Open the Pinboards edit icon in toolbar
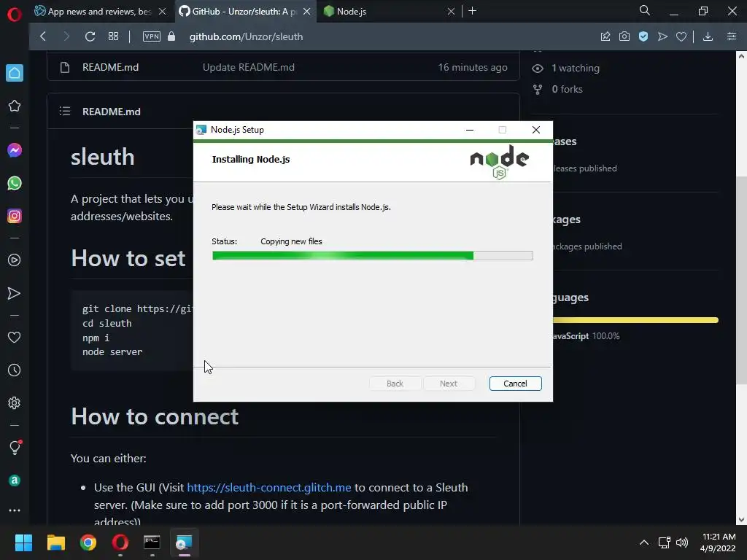This screenshot has width=747, height=560. [605, 36]
